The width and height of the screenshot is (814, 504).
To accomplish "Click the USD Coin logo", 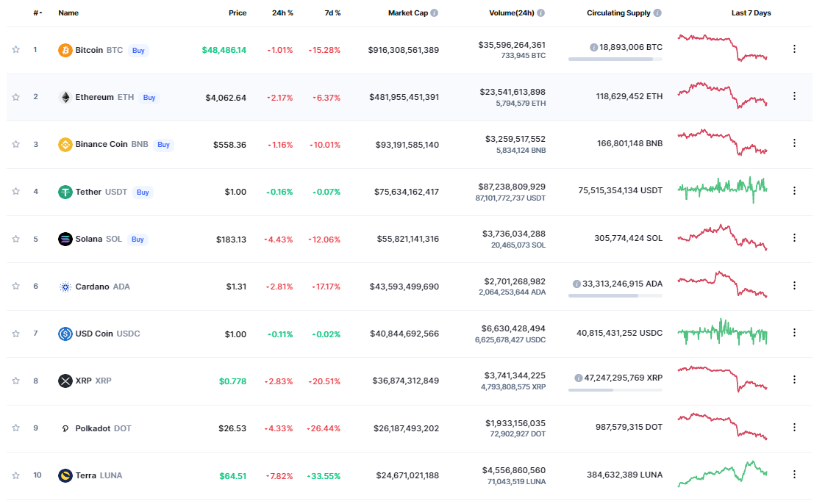I will 65,334.
